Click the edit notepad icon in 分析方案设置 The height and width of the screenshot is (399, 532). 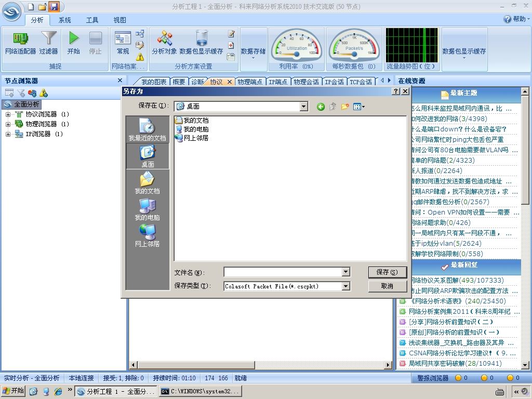231,33
